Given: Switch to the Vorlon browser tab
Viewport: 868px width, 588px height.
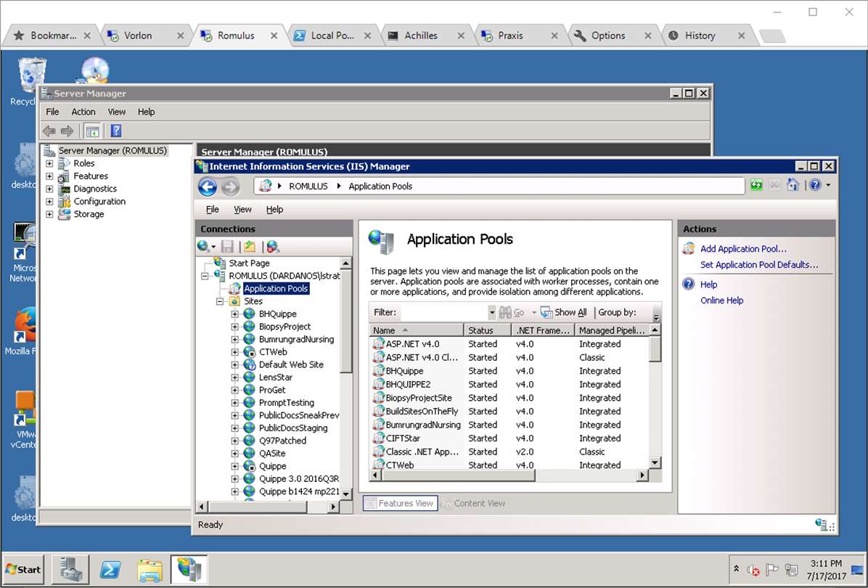Looking at the screenshot, I should tap(145, 36).
